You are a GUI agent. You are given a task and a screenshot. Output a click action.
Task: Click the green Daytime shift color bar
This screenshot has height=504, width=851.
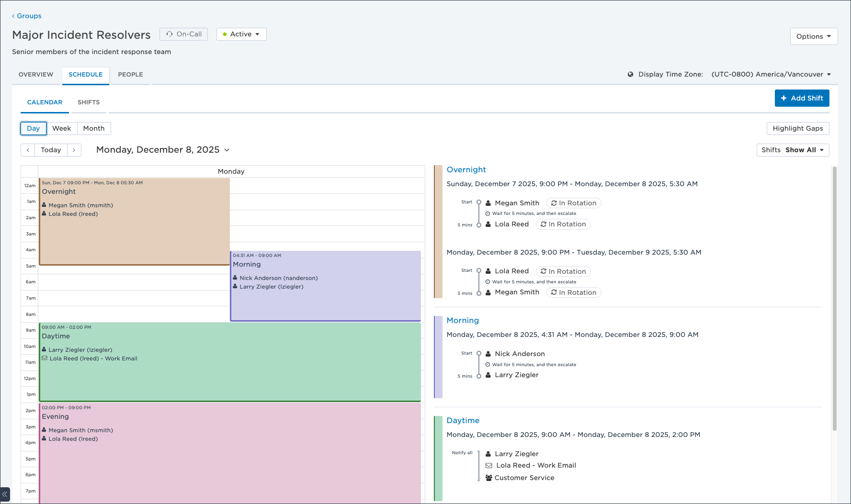pos(438,458)
